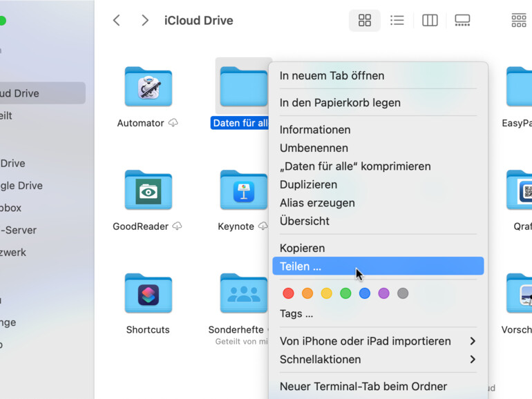
Task: Click the GoodReader folder name label
Action: click(x=140, y=226)
